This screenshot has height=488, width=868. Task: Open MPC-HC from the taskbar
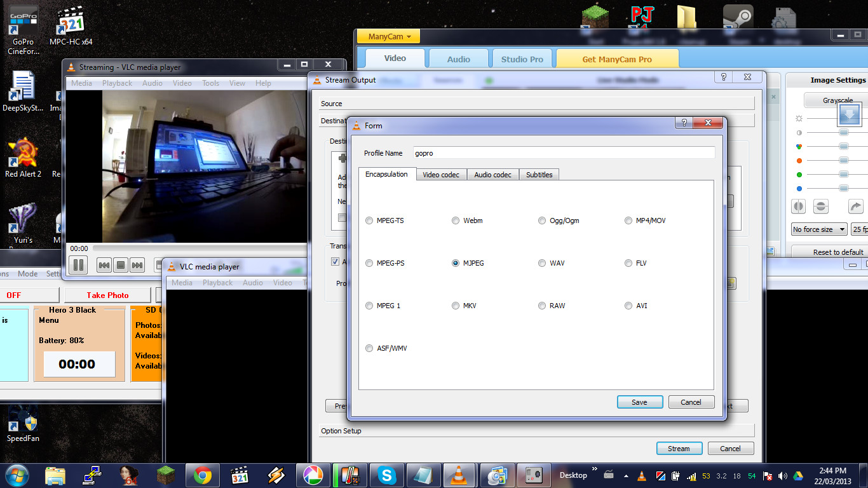pos(240,475)
